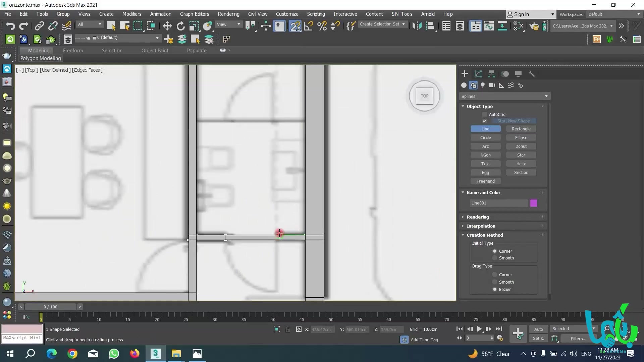Viewport: 644px width, 362px height.
Task: Activate the Select Object tool
Action: (111, 26)
